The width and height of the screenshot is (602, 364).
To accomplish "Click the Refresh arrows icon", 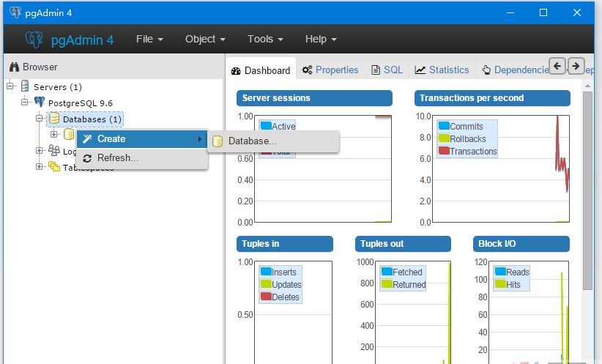I will point(87,158).
